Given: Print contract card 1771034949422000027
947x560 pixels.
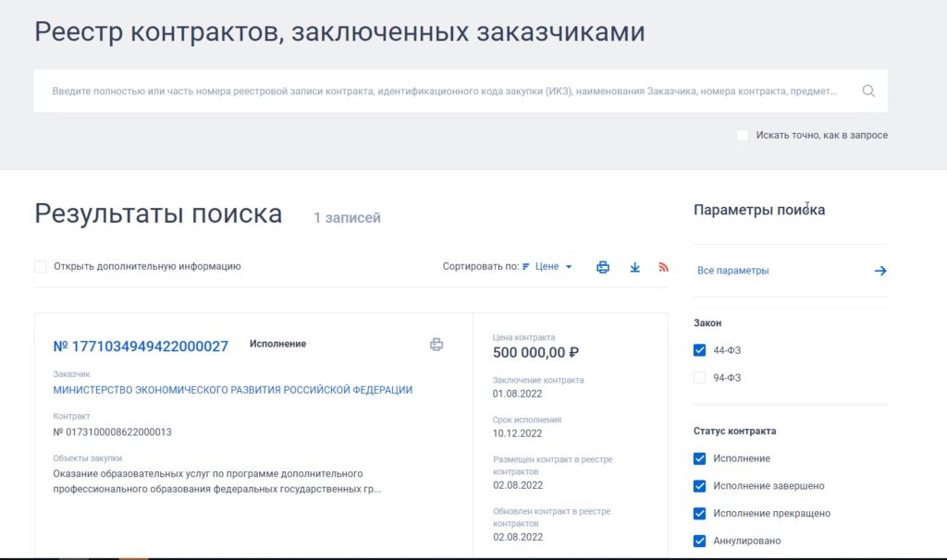Looking at the screenshot, I should coord(437,345).
